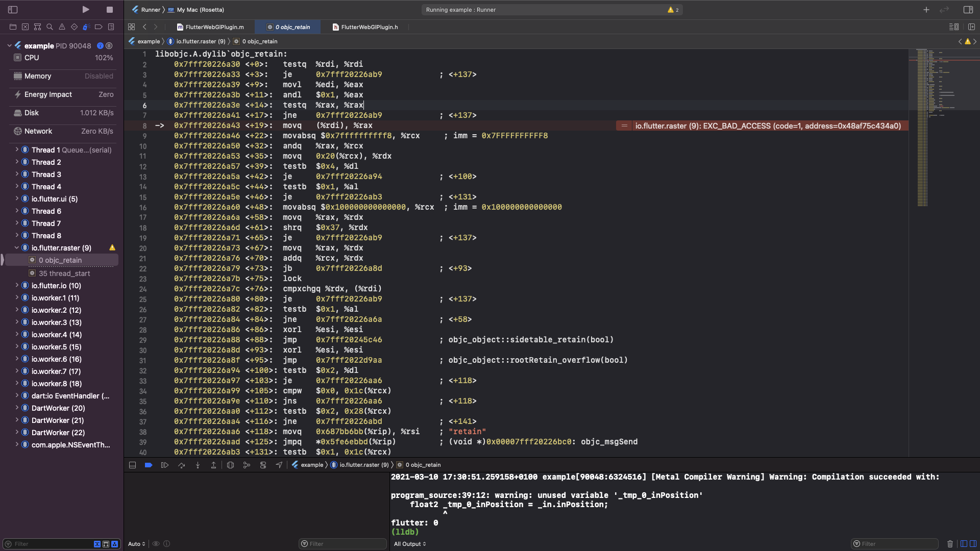Open the Project navigator folder icon
The height and width of the screenshot is (551, 980).
click(x=13, y=27)
